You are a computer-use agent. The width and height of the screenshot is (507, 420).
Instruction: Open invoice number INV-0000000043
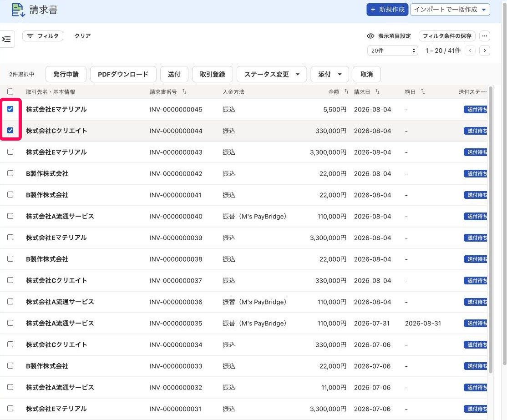[176, 152]
